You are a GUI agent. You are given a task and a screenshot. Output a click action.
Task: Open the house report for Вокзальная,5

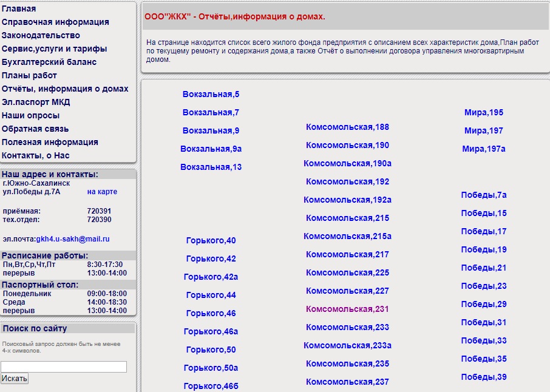(x=211, y=95)
